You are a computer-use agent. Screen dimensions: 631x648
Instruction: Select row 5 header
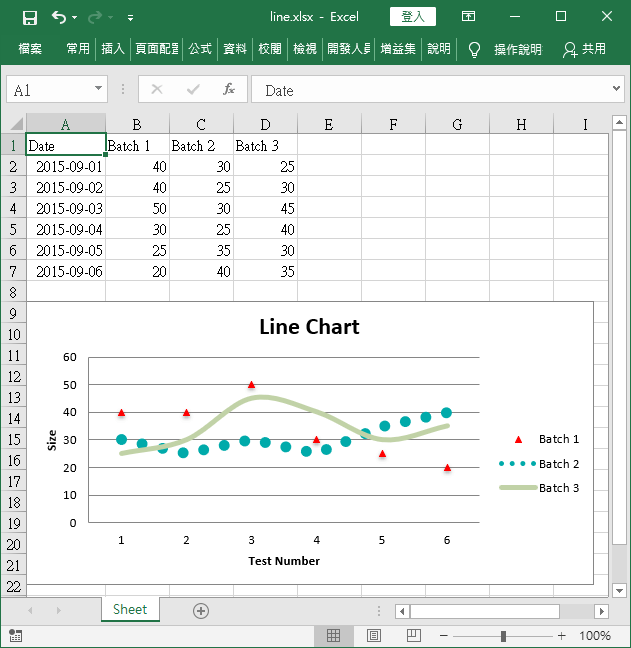pyautogui.click(x=13, y=229)
